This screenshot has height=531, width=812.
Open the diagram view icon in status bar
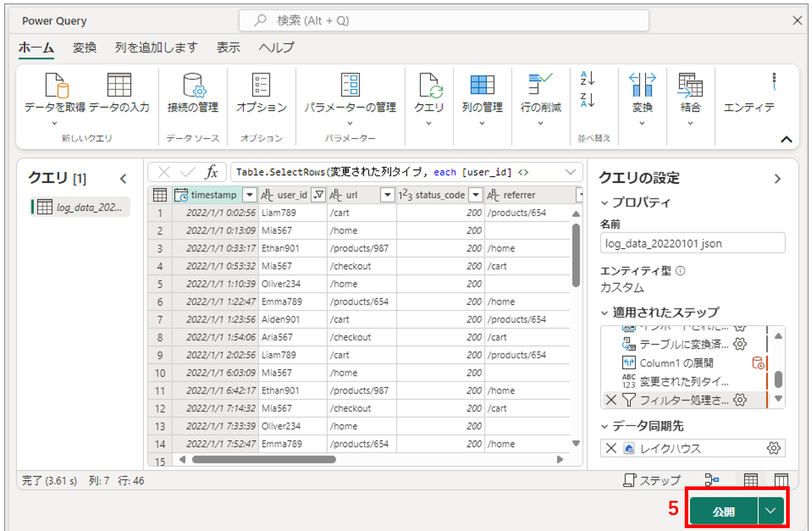(x=711, y=480)
